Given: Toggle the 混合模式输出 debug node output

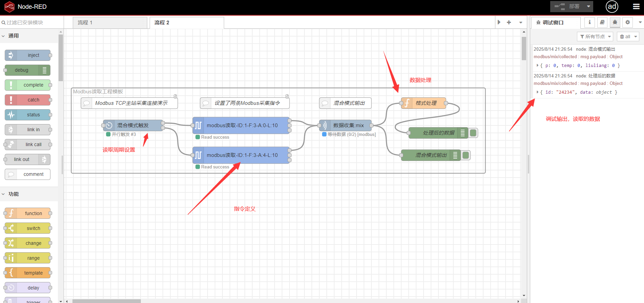Looking at the screenshot, I should click(x=466, y=155).
